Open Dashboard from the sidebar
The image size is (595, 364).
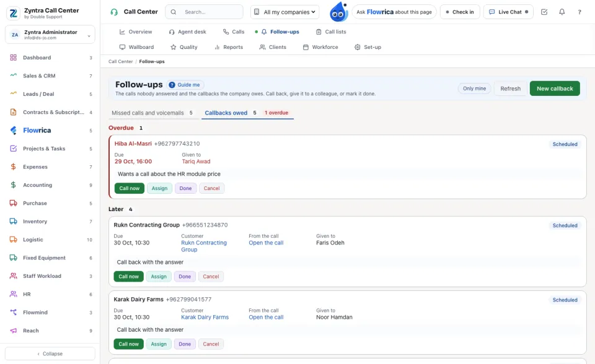click(x=50, y=58)
